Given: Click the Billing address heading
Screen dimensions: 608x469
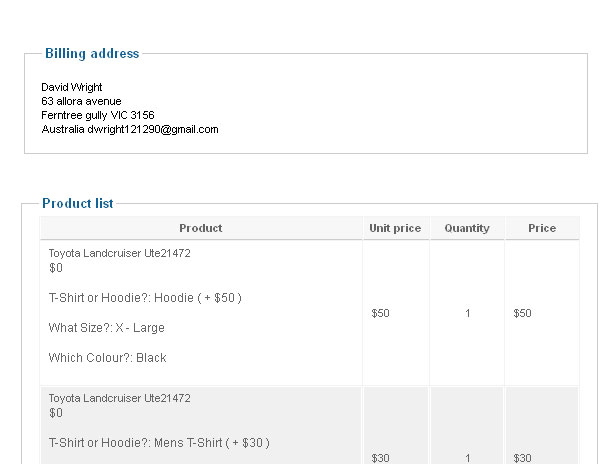Looking at the screenshot, I should [x=92, y=53].
